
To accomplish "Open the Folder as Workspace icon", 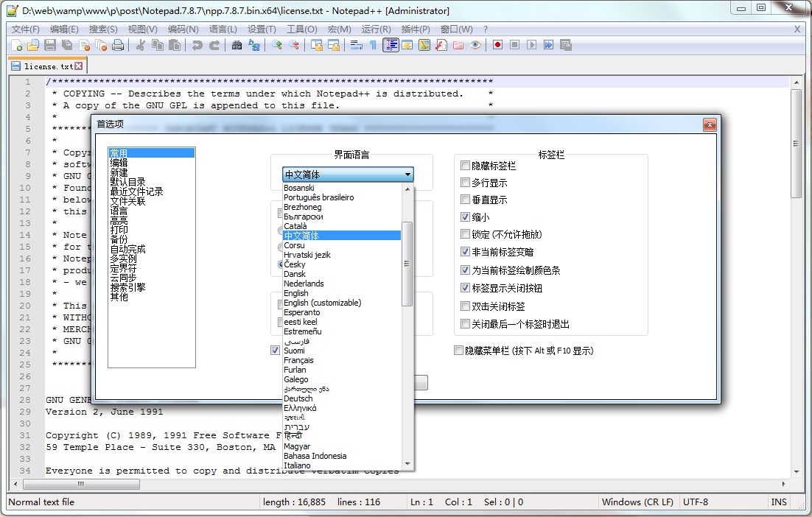I will [x=458, y=46].
